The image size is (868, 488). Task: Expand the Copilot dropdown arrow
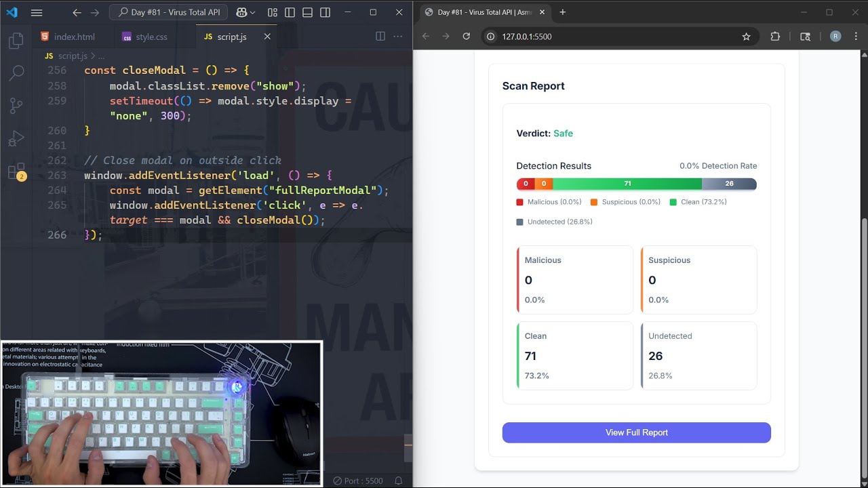pos(253,12)
